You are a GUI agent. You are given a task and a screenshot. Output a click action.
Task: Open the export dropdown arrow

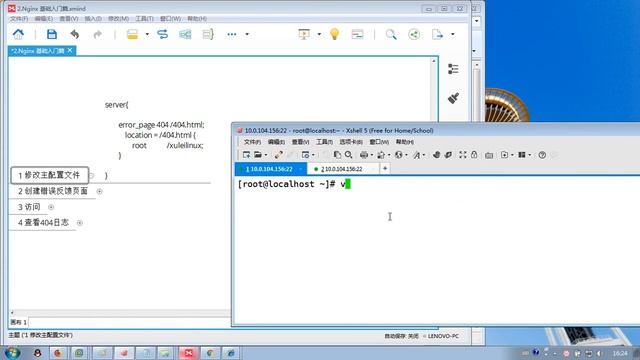click(x=453, y=34)
